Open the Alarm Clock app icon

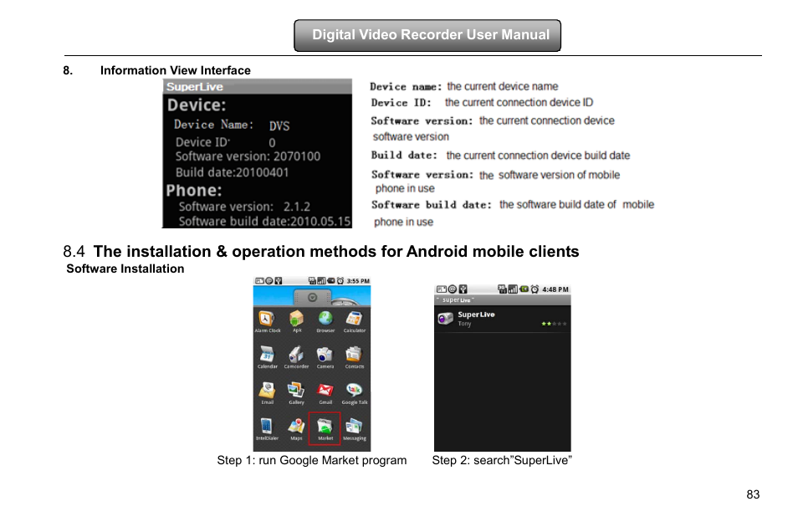click(x=266, y=320)
